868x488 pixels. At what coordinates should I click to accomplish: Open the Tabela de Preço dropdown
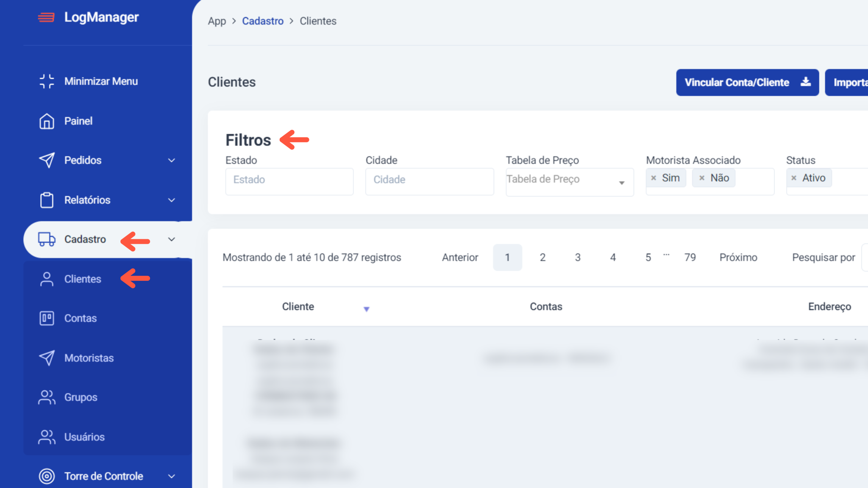(622, 183)
